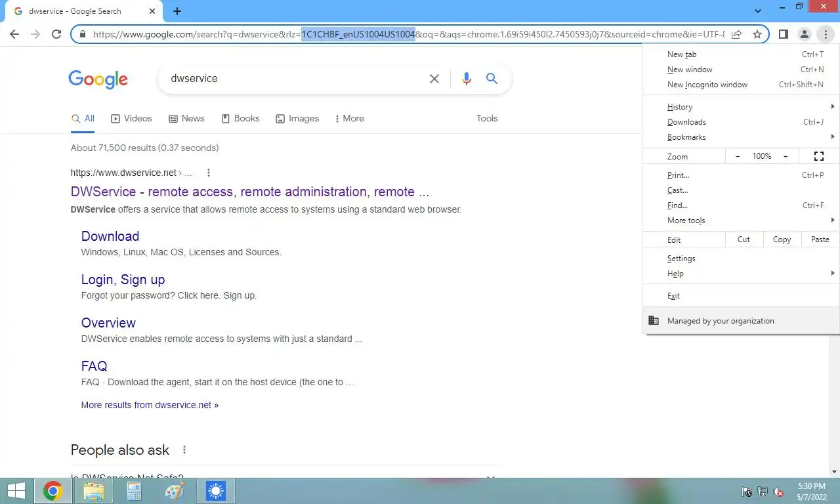
Task: Click the muted volume tray icon
Action: pyautogui.click(x=778, y=492)
